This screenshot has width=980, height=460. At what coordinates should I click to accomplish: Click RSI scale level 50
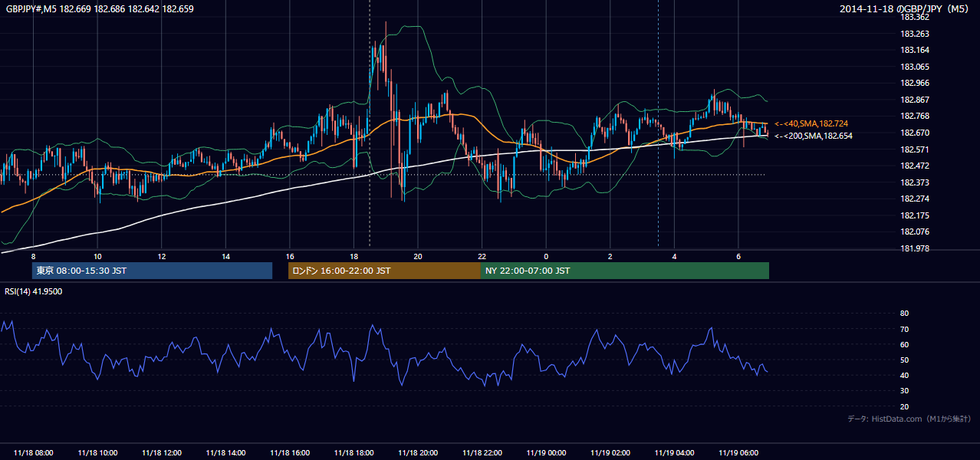[904, 360]
